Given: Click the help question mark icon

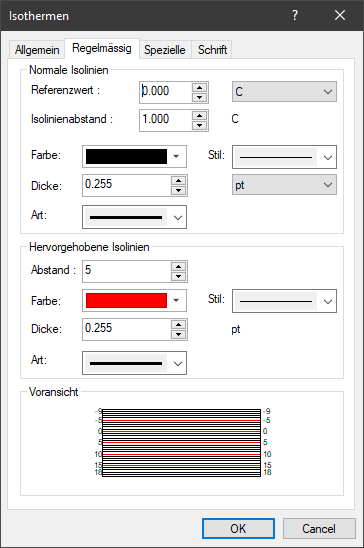Looking at the screenshot, I should pyautogui.click(x=295, y=15).
